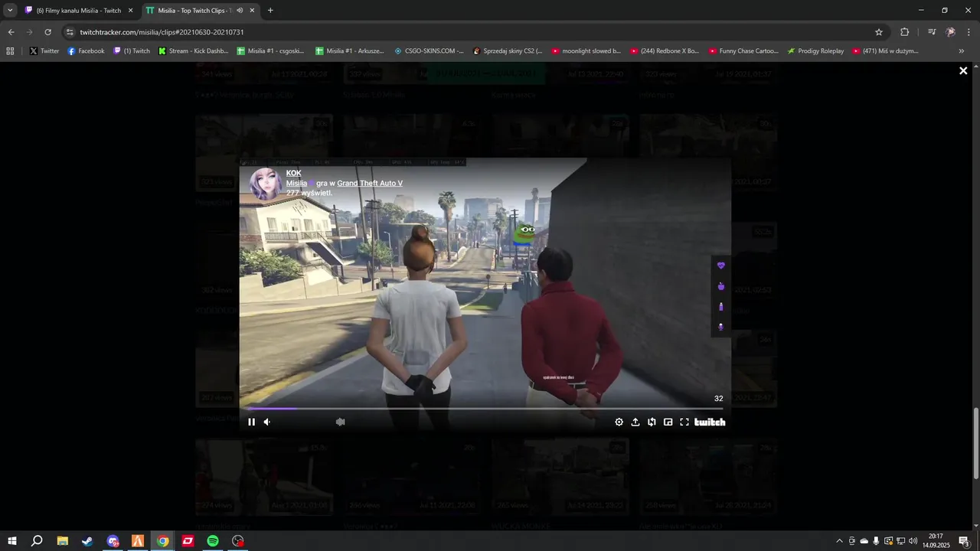
Task: Open the Funny Chase Cartoon bookmark
Action: tap(743, 51)
